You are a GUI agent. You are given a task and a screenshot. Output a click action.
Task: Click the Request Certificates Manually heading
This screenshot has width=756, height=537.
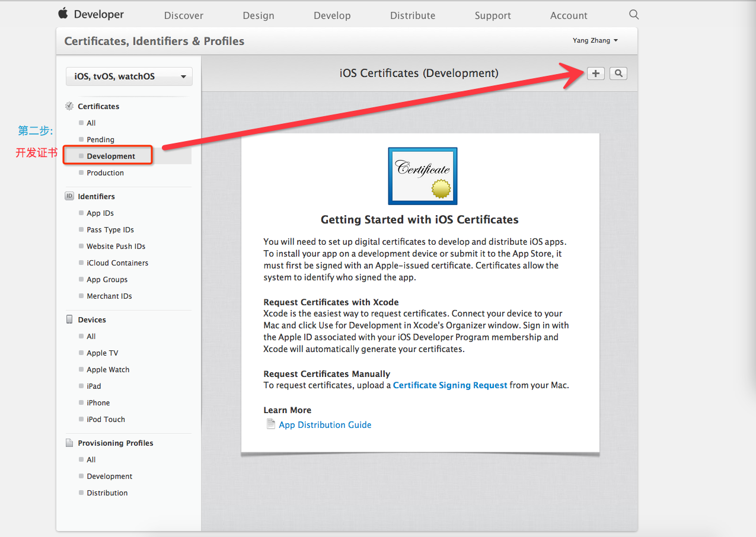[327, 374]
